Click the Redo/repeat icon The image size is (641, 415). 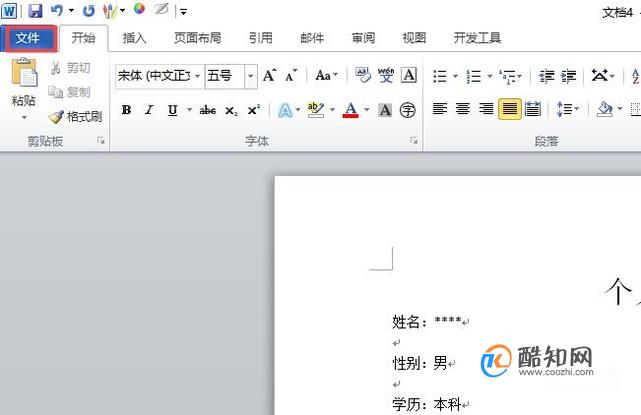click(x=88, y=10)
